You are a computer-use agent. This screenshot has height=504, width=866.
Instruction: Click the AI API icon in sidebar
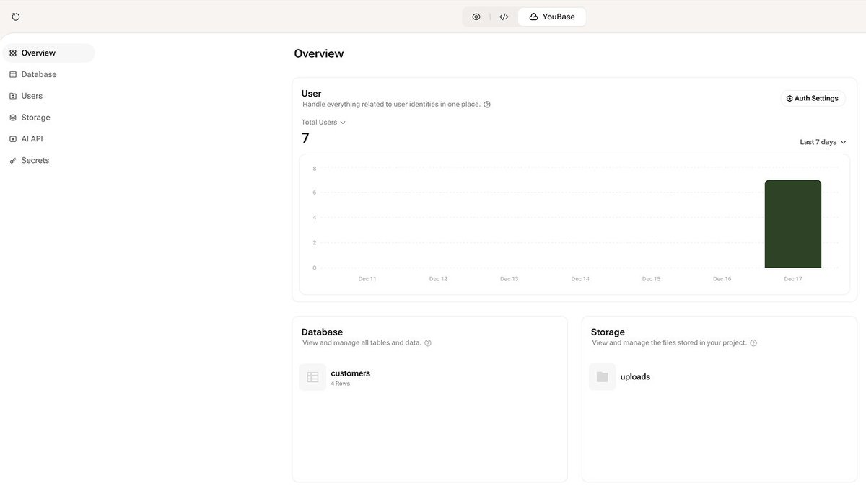(x=13, y=138)
